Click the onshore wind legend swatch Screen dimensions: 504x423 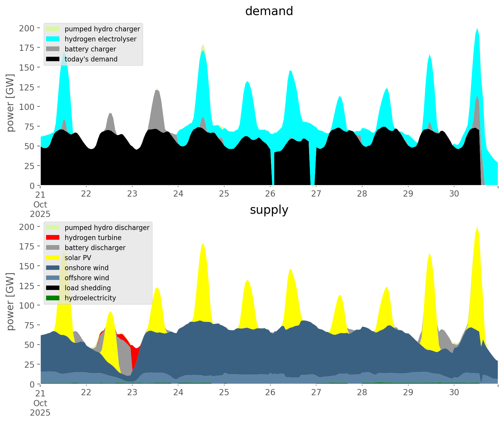[53, 268]
